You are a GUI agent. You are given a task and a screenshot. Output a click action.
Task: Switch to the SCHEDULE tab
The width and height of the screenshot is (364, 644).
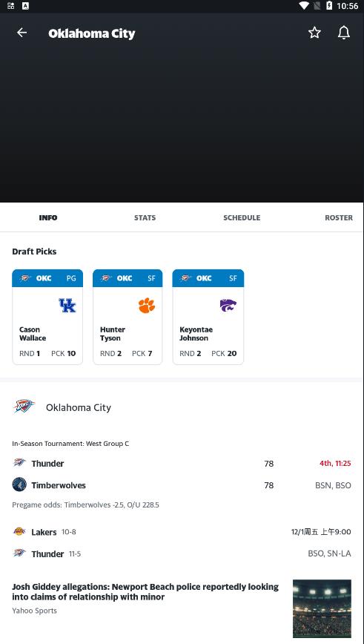(242, 217)
